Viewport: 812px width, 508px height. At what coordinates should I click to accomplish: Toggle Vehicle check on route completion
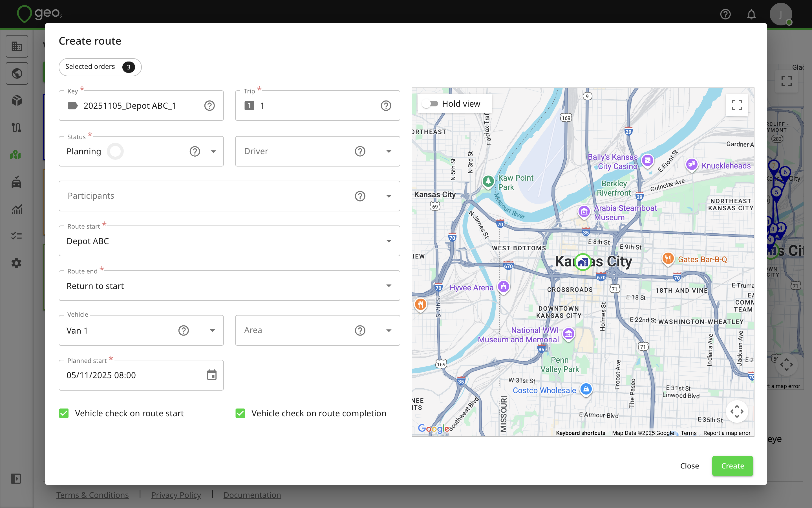pyautogui.click(x=240, y=413)
